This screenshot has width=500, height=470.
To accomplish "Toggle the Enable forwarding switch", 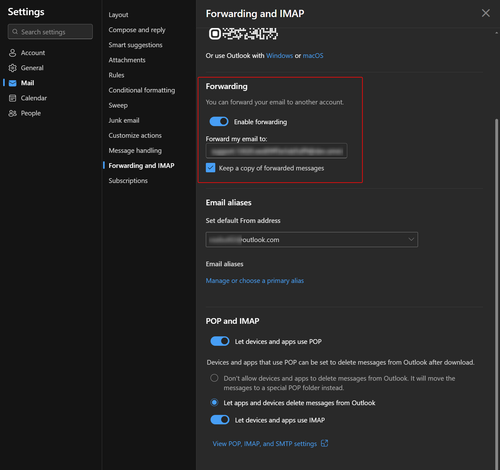I will (219, 122).
